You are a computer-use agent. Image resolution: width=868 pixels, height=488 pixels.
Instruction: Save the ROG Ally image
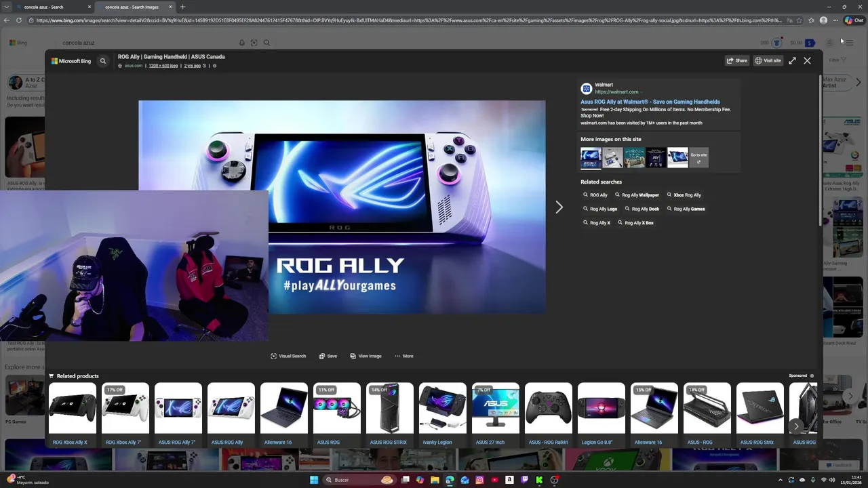point(328,356)
